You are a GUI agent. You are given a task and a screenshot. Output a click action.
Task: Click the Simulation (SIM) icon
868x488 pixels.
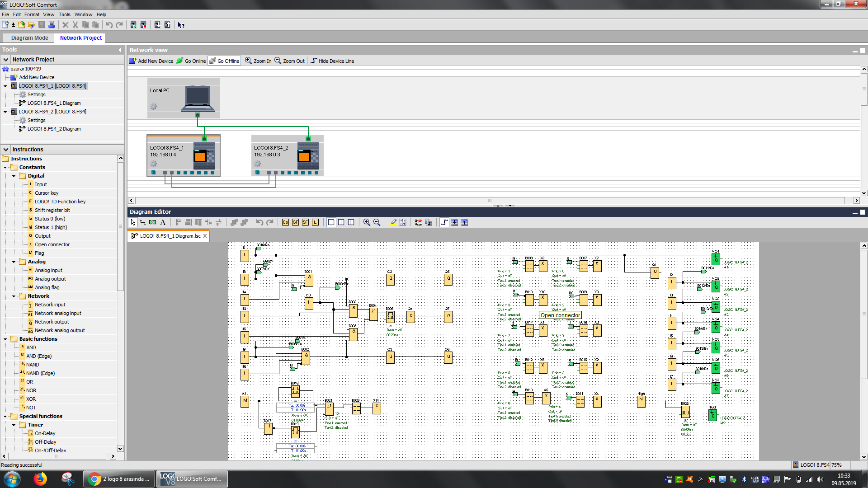[x=418, y=222]
